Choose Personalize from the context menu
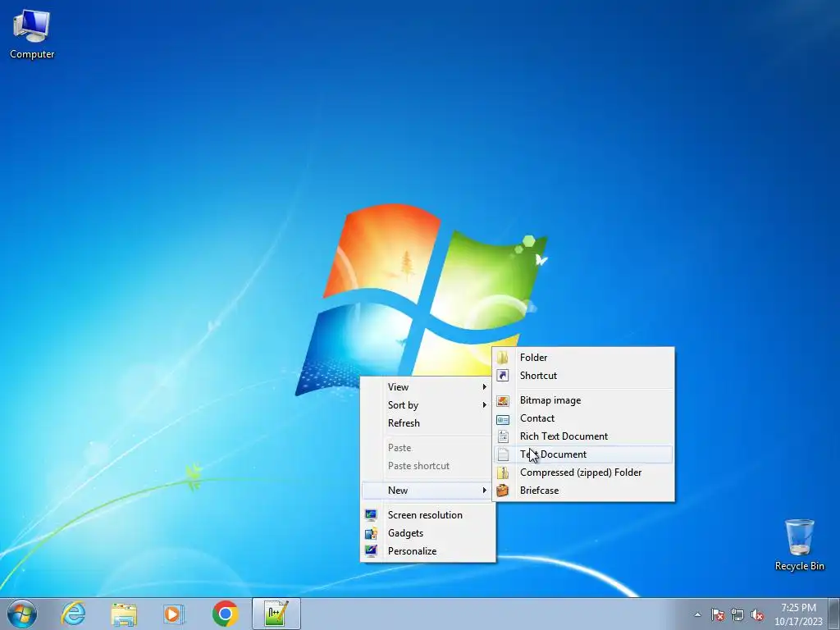 tap(427, 551)
